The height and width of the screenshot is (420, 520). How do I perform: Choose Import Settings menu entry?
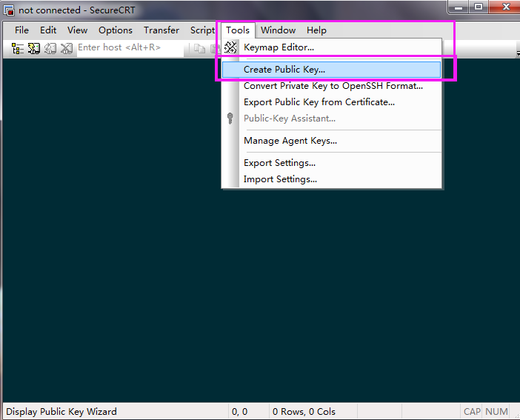point(332,179)
